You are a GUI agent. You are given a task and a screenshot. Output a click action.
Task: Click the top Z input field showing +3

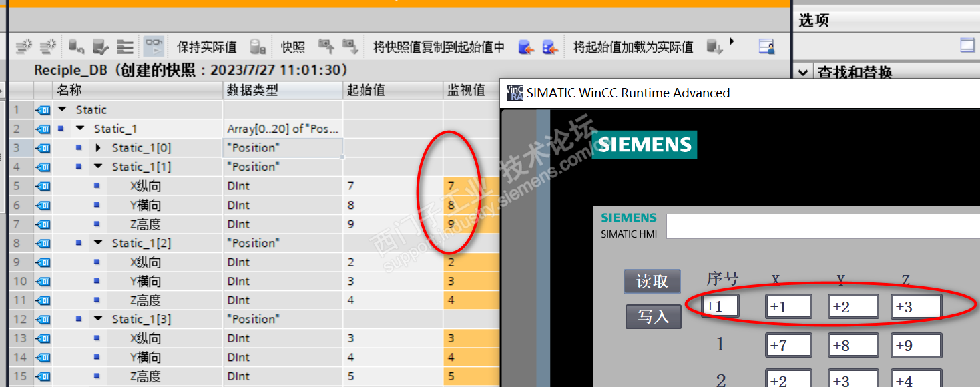pos(917,306)
